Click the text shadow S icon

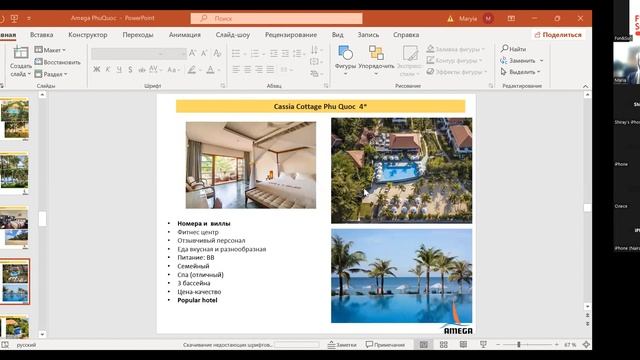[130, 69]
